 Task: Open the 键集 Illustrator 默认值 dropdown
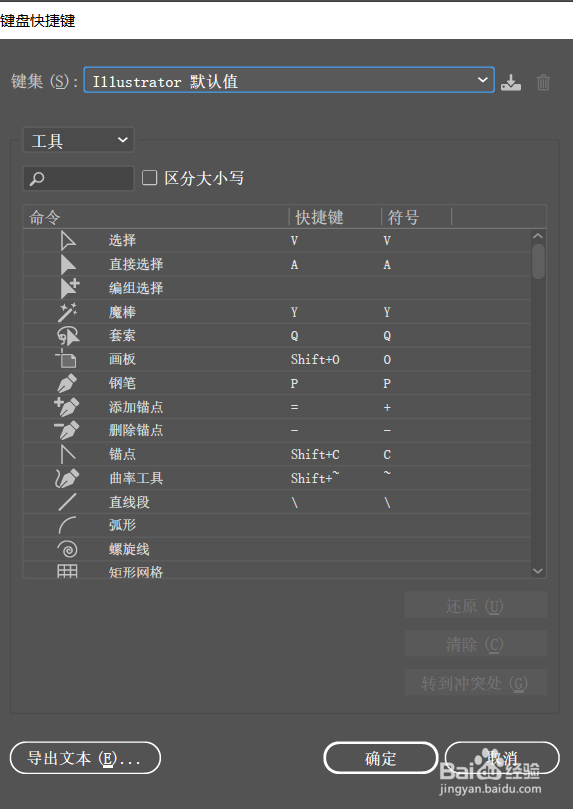coord(289,80)
